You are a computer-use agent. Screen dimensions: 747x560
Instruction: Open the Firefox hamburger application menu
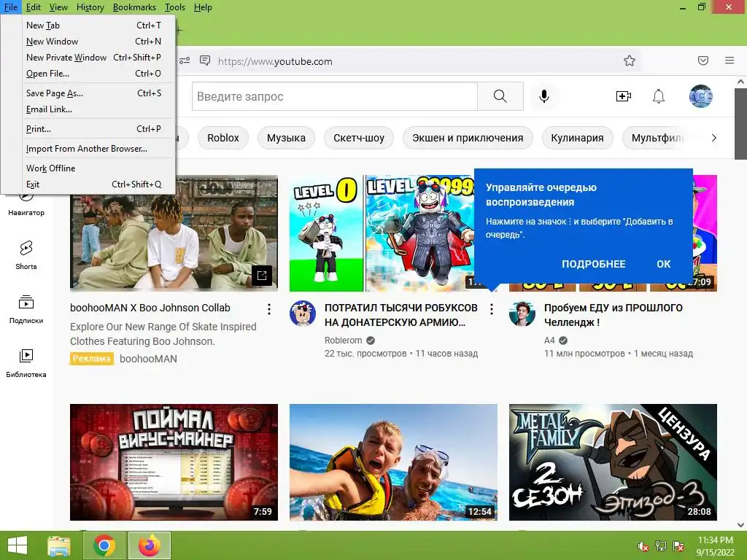(729, 61)
